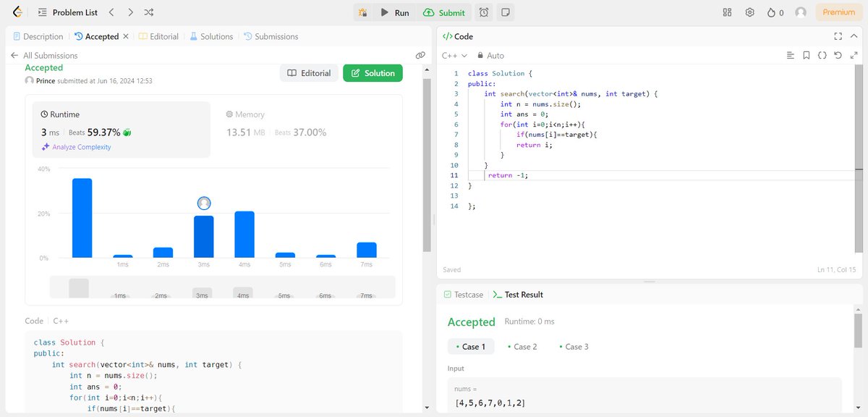Run the code
The image size is (868, 417).
395,12
